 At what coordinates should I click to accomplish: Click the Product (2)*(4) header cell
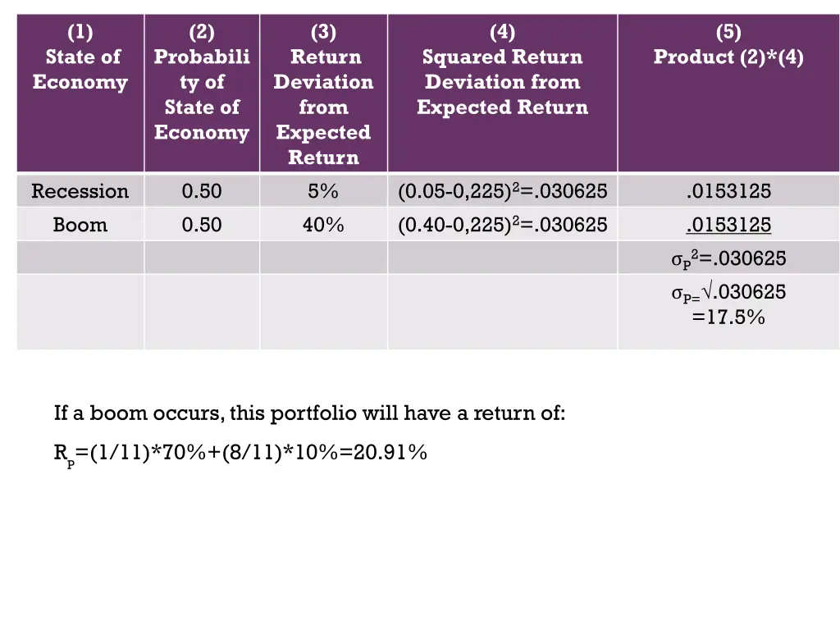[x=728, y=94]
